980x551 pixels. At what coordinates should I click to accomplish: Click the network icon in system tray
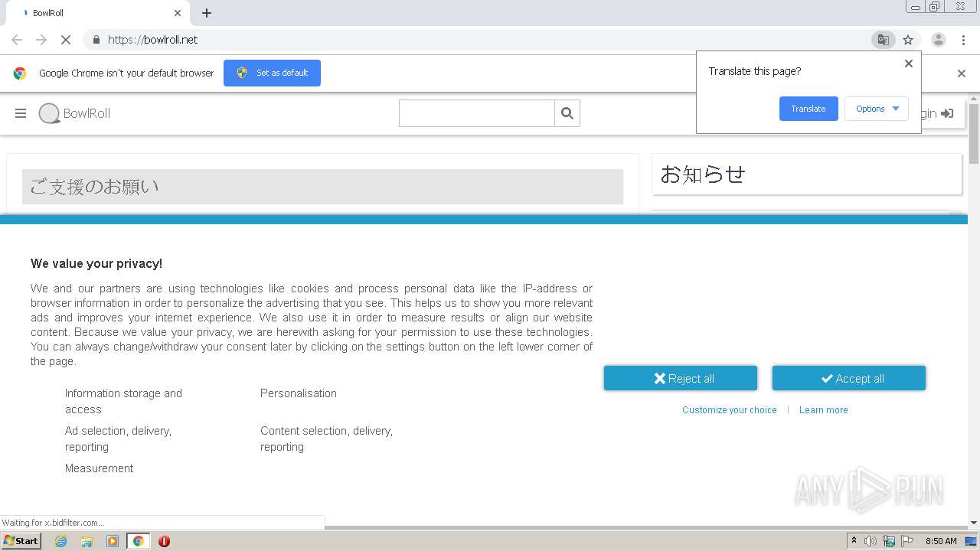(889, 541)
